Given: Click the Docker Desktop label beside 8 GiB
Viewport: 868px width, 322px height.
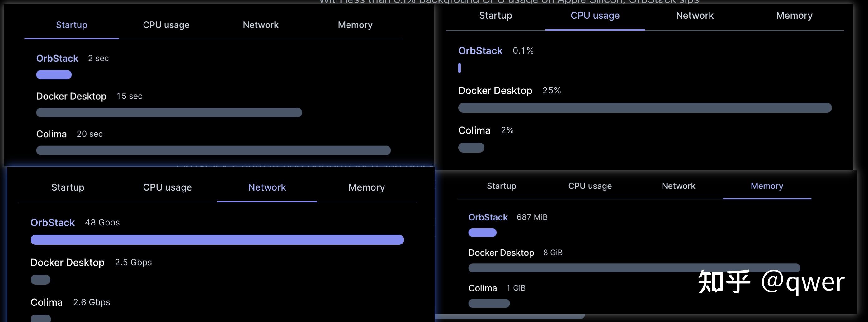Looking at the screenshot, I should pos(501,253).
